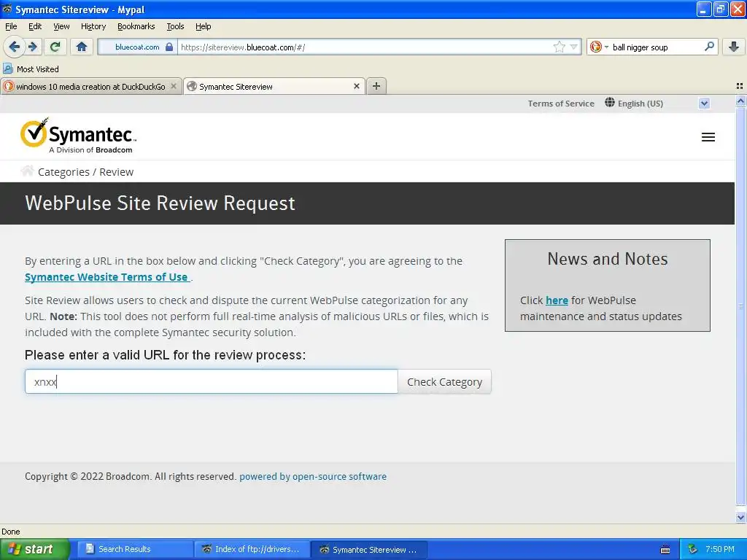747x560 pixels.
Task: Open the URL history dropdown arrow
Action: (x=573, y=47)
